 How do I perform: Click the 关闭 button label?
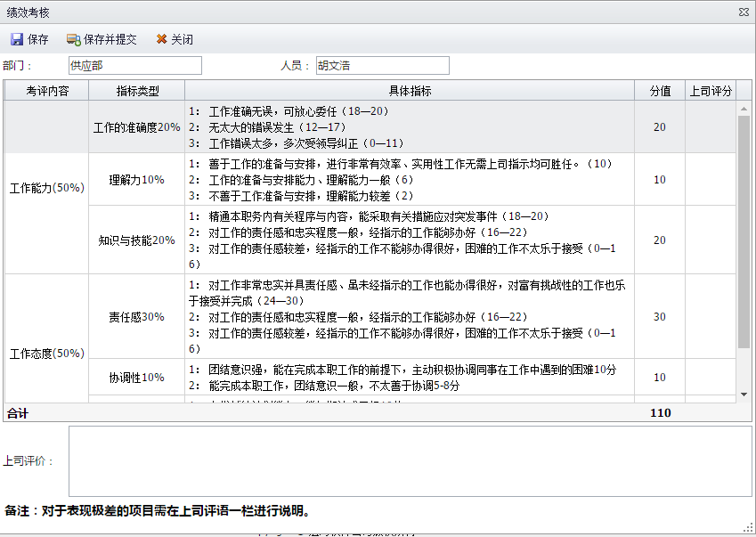[x=182, y=39]
